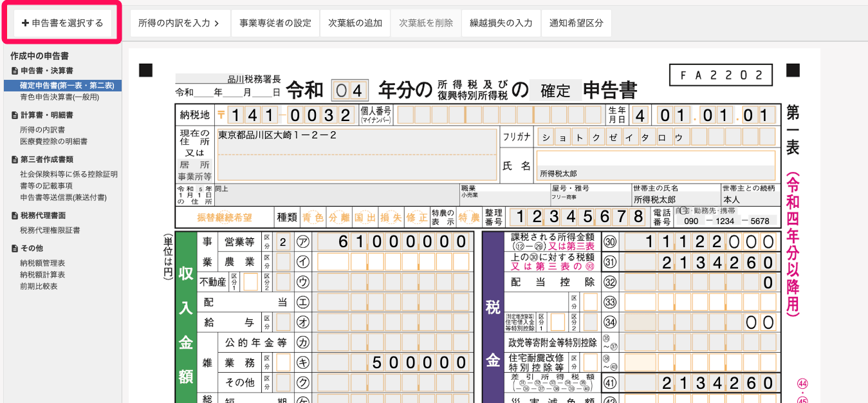Click the 営業等 ㋐ amount 61000000
The width and height of the screenshot is (868, 403).
pyautogui.click(x=394, y=241)
